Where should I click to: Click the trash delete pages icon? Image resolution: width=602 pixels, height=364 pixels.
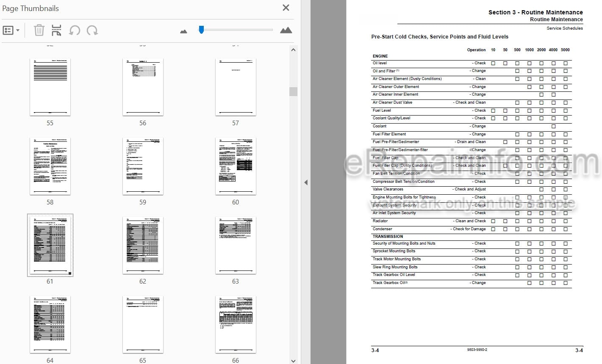coord(39,30)
